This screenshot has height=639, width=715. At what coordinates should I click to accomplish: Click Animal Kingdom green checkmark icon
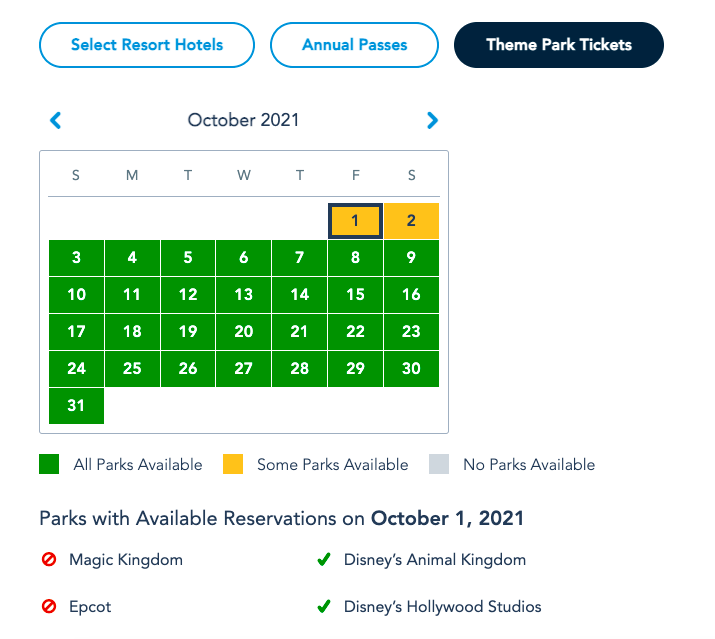coord(324,560)
